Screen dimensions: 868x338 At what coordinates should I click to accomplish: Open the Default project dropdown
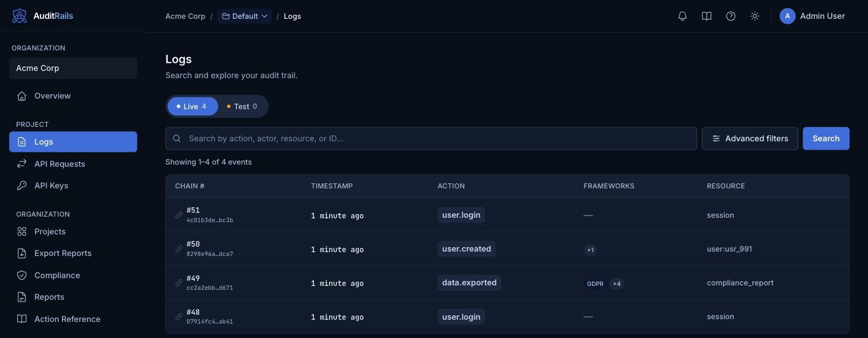coord(244,16)
